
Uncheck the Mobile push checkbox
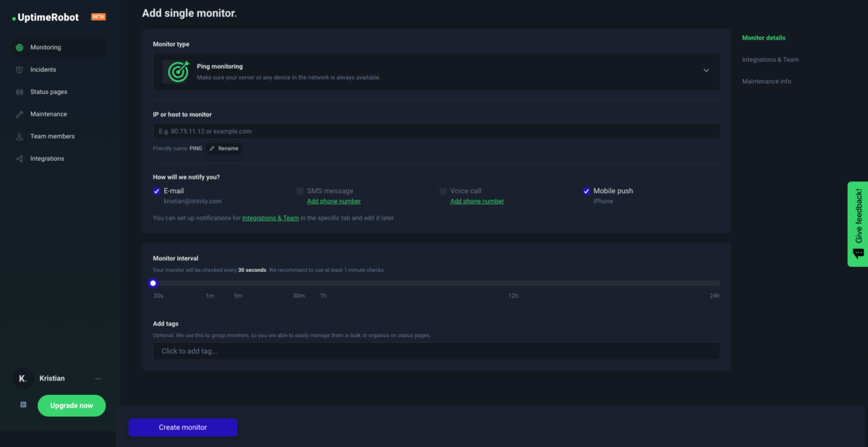[587, 191]
